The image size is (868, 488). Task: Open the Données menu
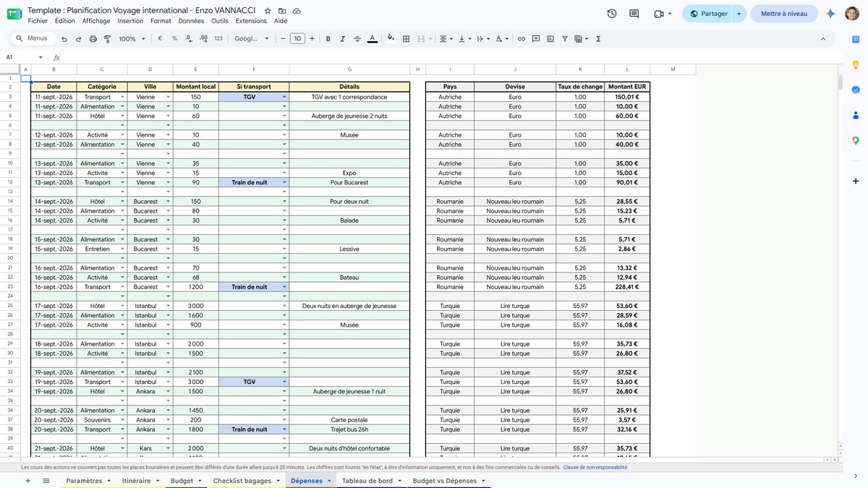tap(191, 21)
